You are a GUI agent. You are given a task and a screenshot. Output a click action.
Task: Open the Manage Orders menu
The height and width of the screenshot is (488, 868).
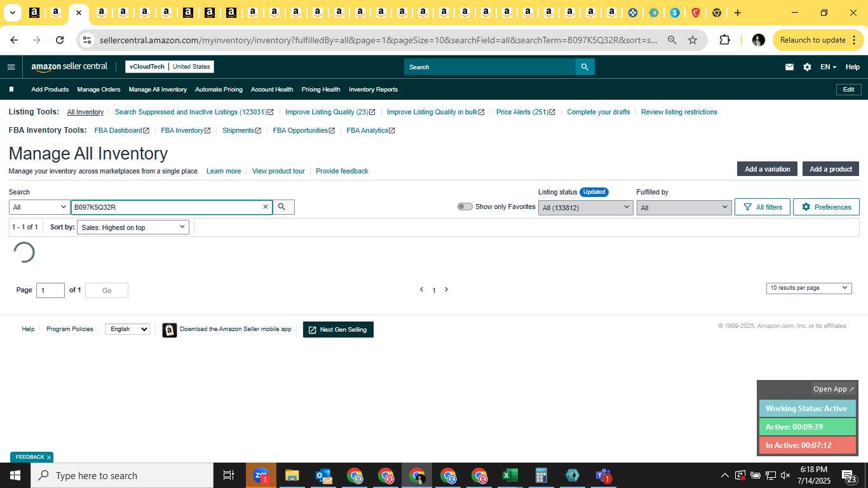coord(98,90)
